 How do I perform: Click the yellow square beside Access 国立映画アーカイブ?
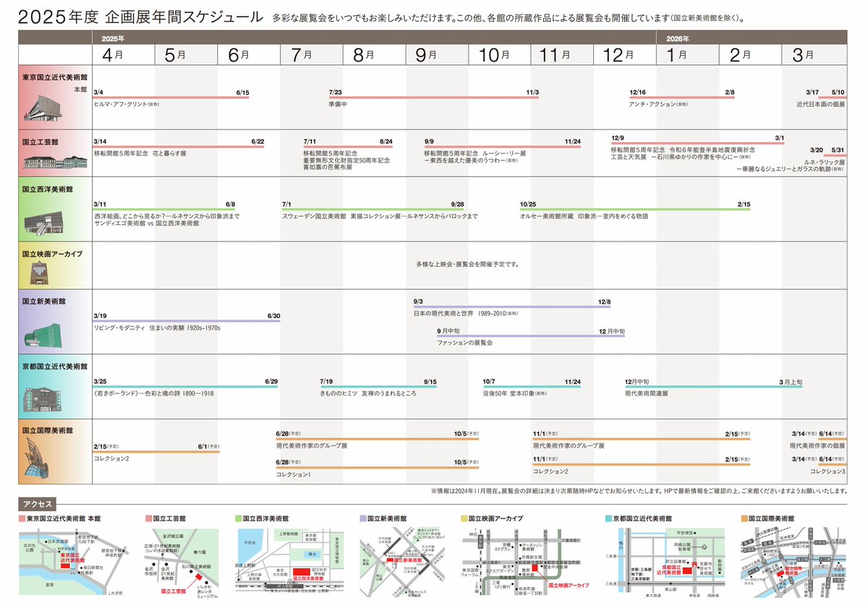464,518
